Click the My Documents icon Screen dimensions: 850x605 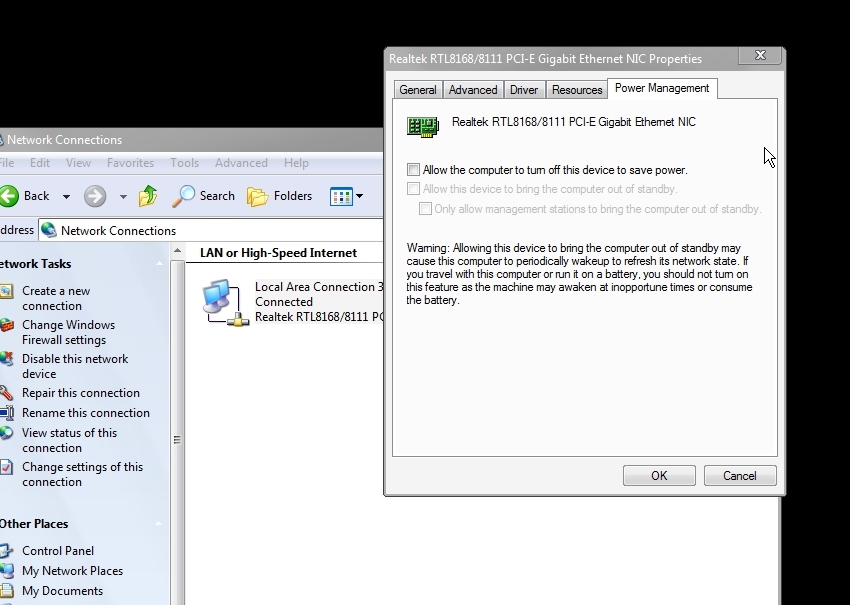tap(7, 591)
